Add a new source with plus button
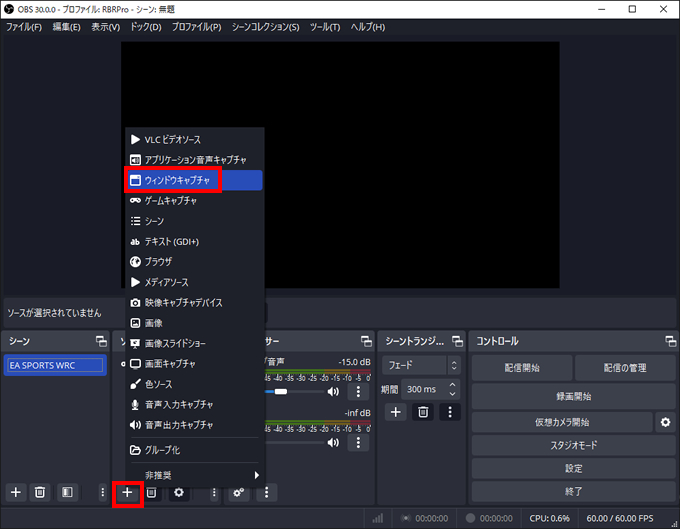This screenshot has height=529, width=680. click(x=127, y=493)
